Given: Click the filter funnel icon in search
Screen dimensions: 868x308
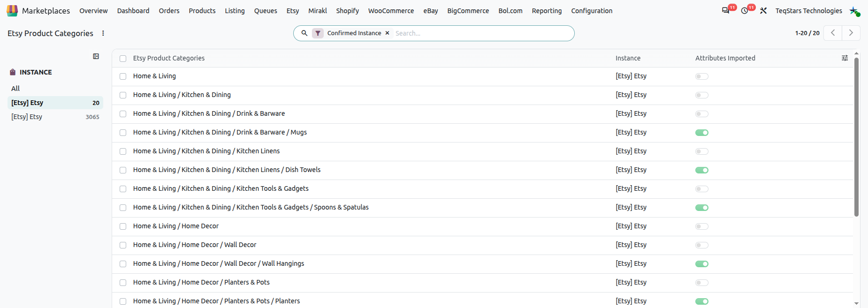Looking at the screenshot, I should coord(318,33).
